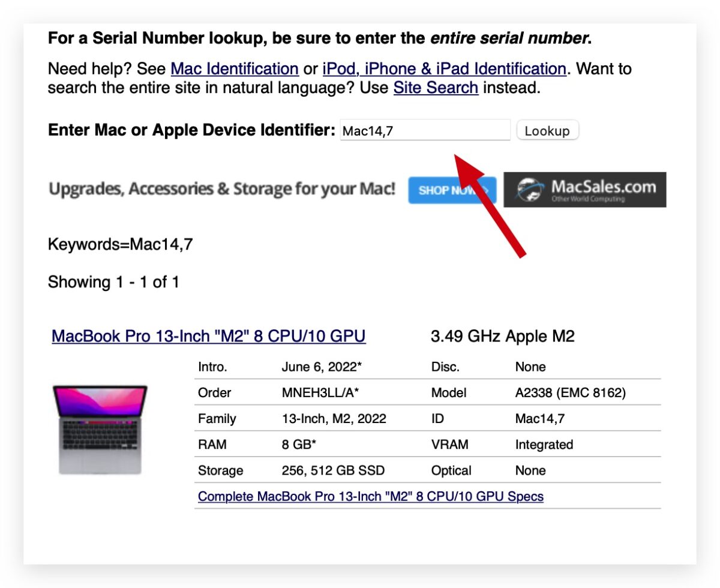
Task: Click the VRAM label cell
Action: 449,445
